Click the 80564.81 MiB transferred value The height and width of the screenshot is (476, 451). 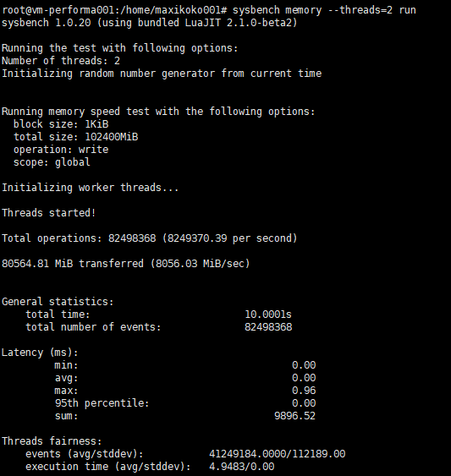pyautogui.click(x=73, y=264)
